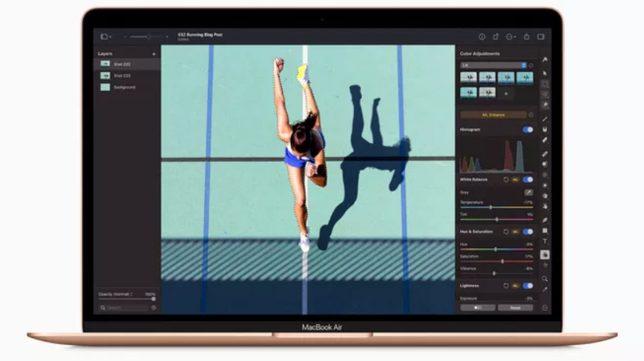The image size is (644, 361).
Task: Select the Pen tool
Action: pyautogui.click(x=545, y=220)
